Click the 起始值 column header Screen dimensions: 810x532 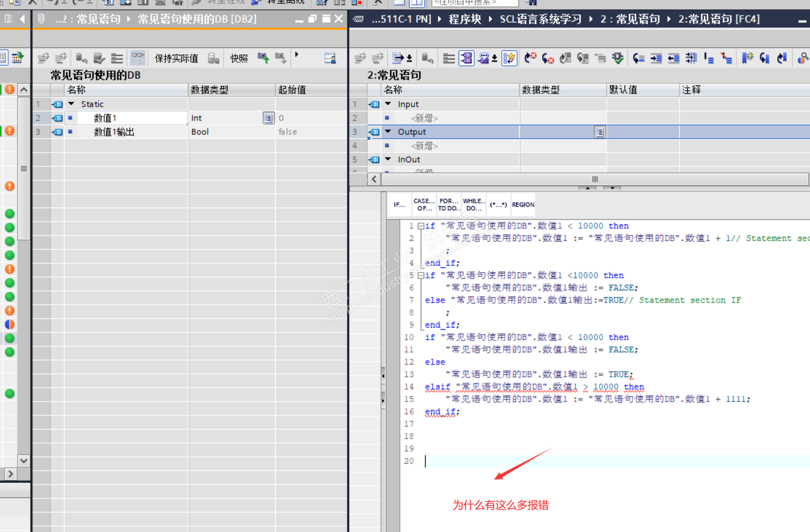pos(311,90)
